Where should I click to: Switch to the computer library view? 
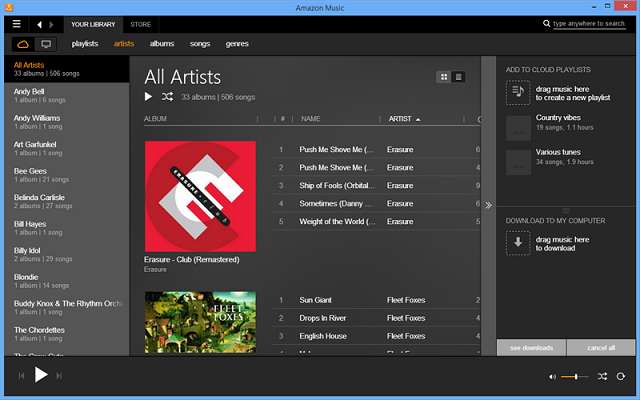[45, 44]
